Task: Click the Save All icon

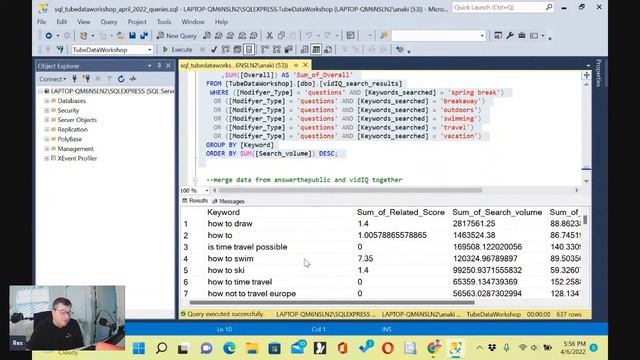Action: (x=144, y=36)
